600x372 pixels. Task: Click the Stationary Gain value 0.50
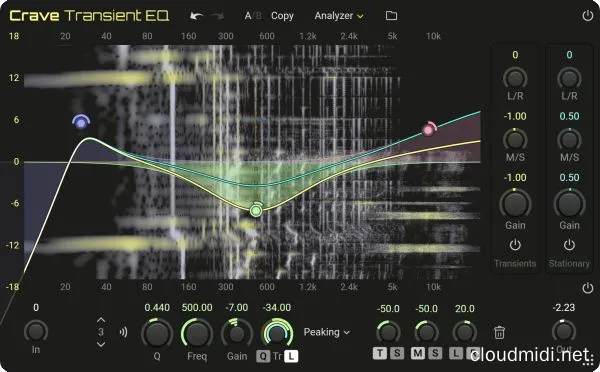tap(569, 177)
